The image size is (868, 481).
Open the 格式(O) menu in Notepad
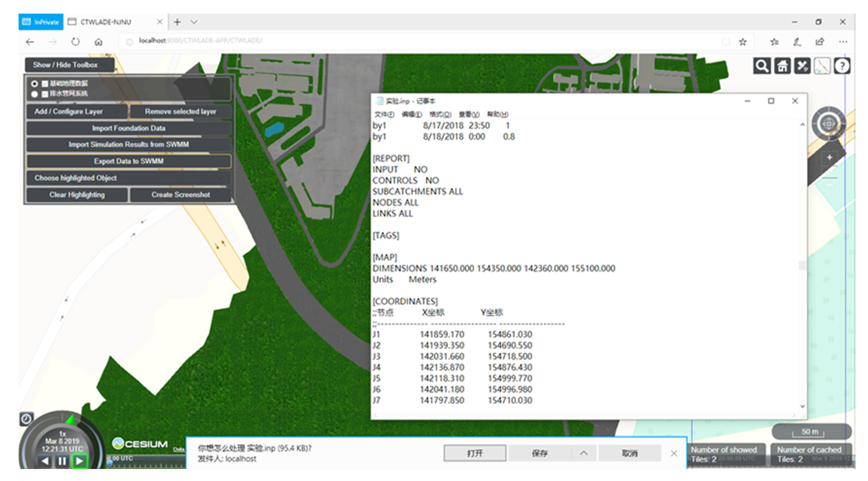pyautogui.click(x=440, y=115)
